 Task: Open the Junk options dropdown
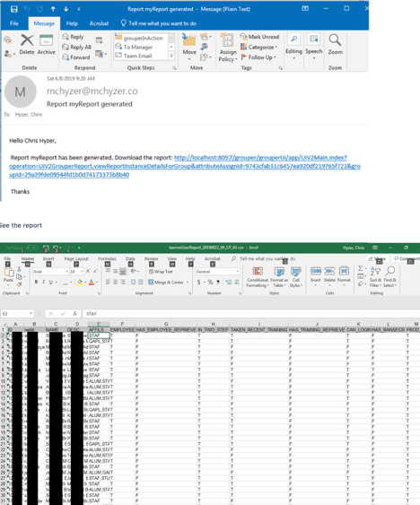[x=9, y=54]
